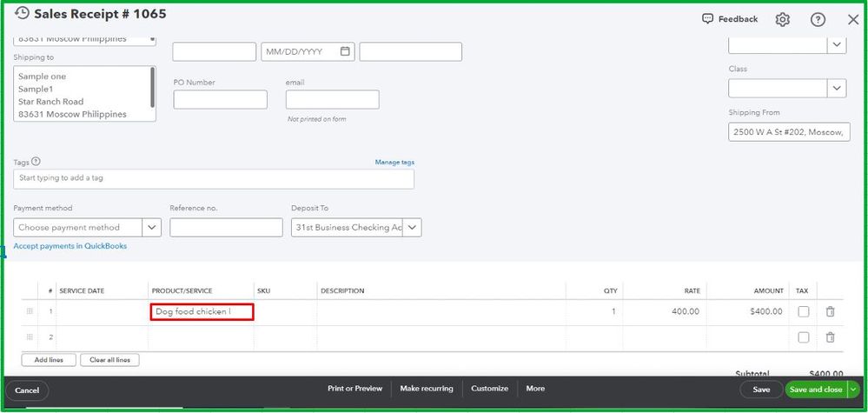This screenshot has width=868, height=413.
Task: Click the product/service cell of line 2
Action: pyautogui.click(x=201, y=337)
